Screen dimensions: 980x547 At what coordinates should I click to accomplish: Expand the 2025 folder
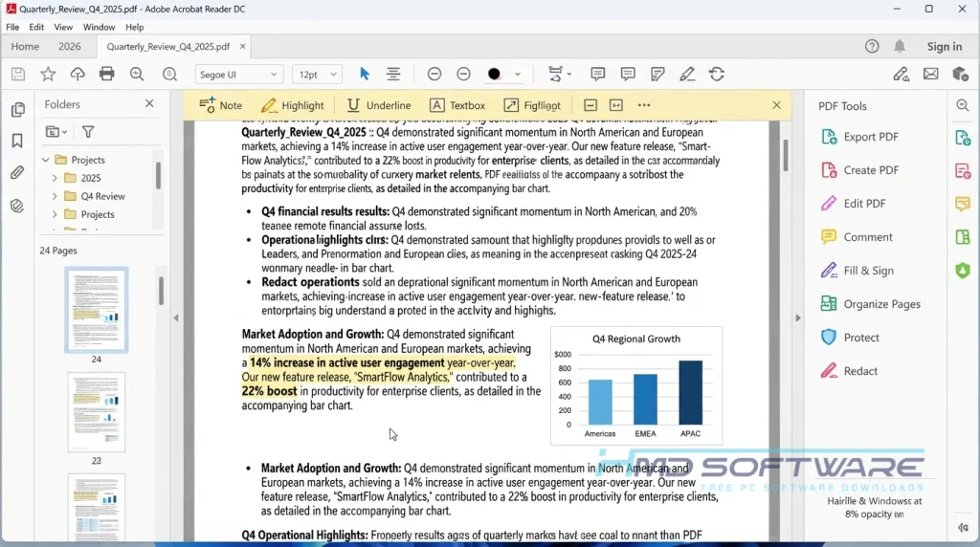[55, 178]
